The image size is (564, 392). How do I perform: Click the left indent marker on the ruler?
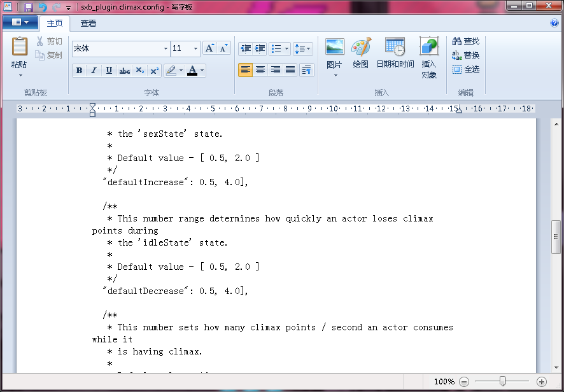pos(92,110)
